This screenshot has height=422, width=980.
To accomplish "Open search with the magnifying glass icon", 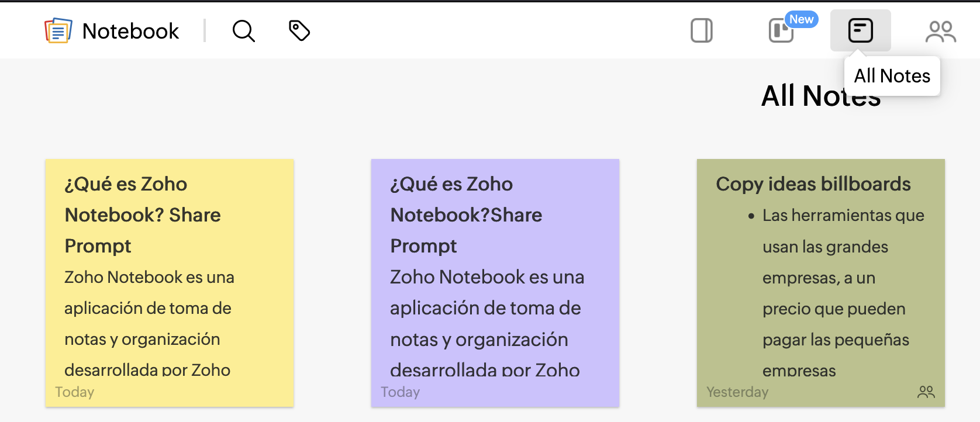I will [x=244, y=31].
